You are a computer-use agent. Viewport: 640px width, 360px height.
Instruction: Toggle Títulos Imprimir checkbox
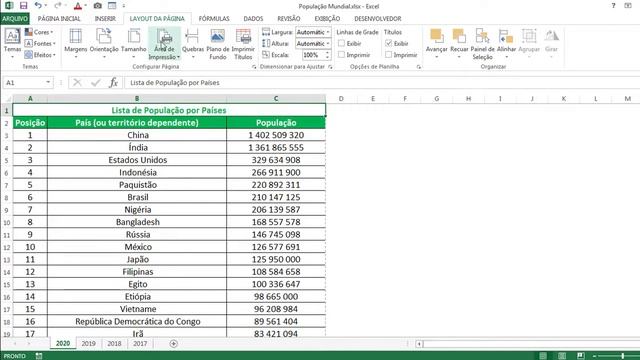click(x=389, y=55)
